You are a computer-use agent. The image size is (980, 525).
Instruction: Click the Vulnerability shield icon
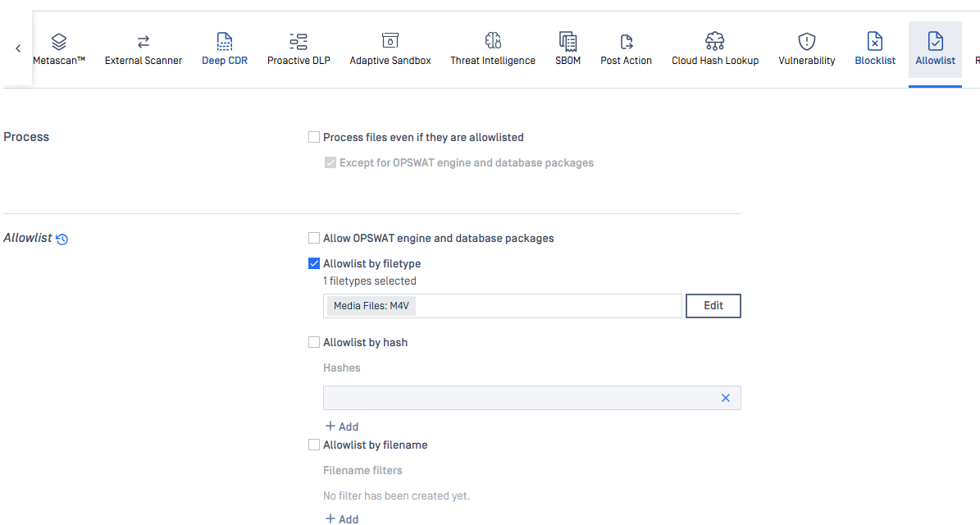point(807,41)
